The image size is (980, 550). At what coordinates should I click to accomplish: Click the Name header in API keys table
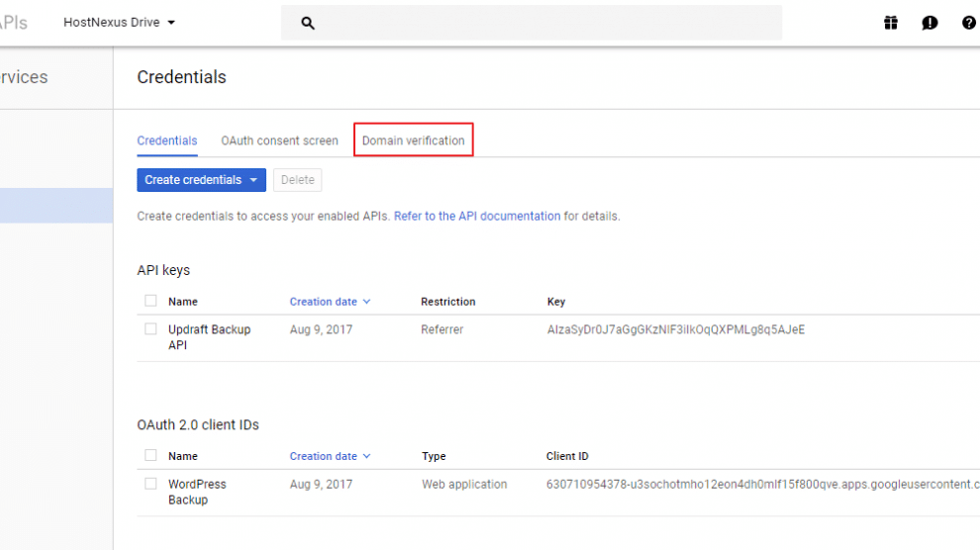click(182, 302)
